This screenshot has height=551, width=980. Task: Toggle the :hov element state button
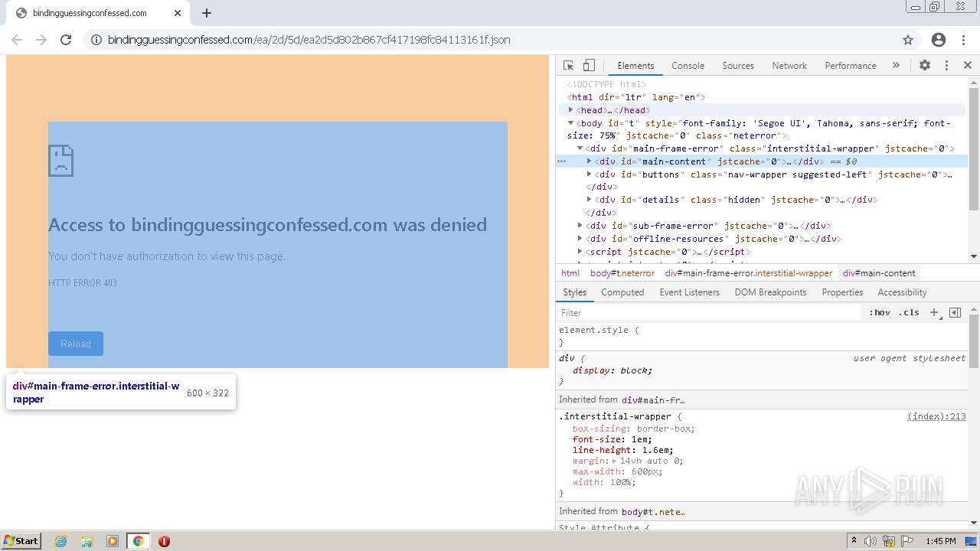coord(880,312)
